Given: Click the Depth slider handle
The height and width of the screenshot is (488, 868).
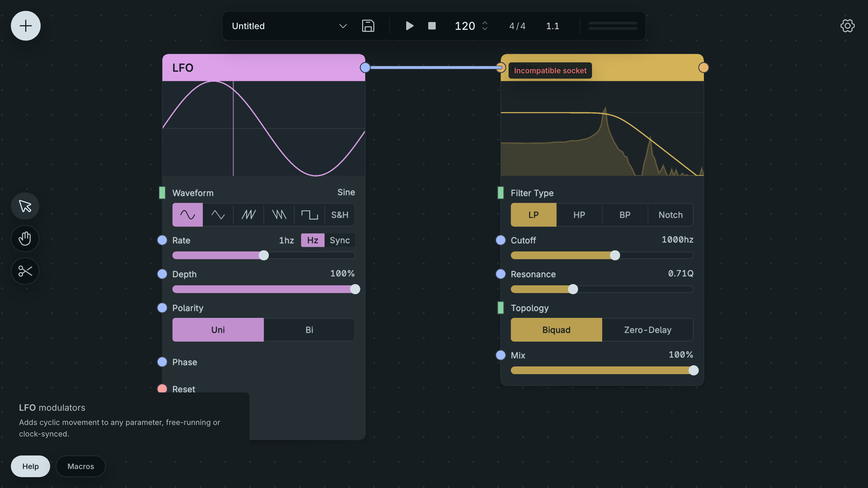Looking at the screenshot, I should pos(355,289).
